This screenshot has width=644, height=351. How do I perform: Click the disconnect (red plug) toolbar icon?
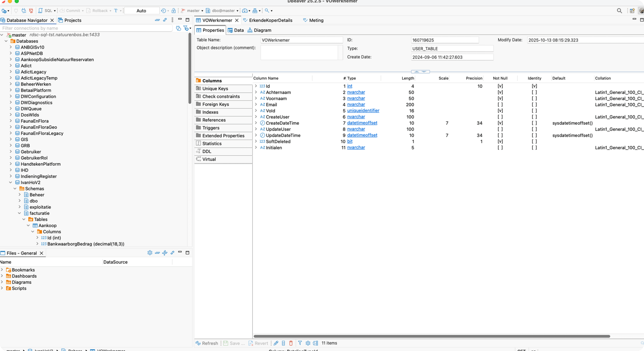tap(31, 11)
